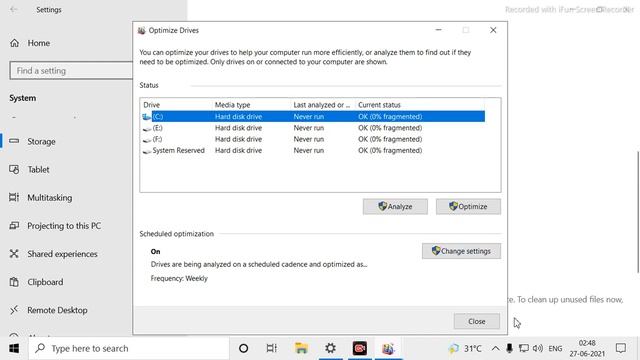This screenshot has height=360, width=640.
Task: Select the (C:) drive row
Action: pos(313,116)
